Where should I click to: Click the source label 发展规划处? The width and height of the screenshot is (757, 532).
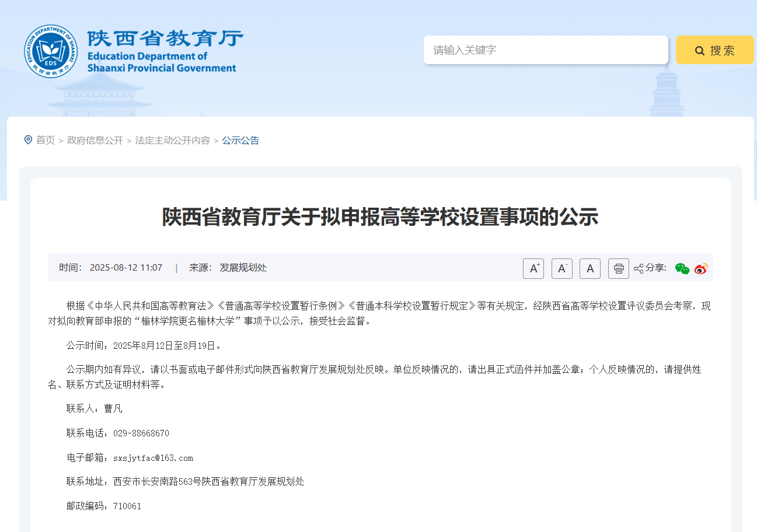pyautogui.click(x=244, y=267)
